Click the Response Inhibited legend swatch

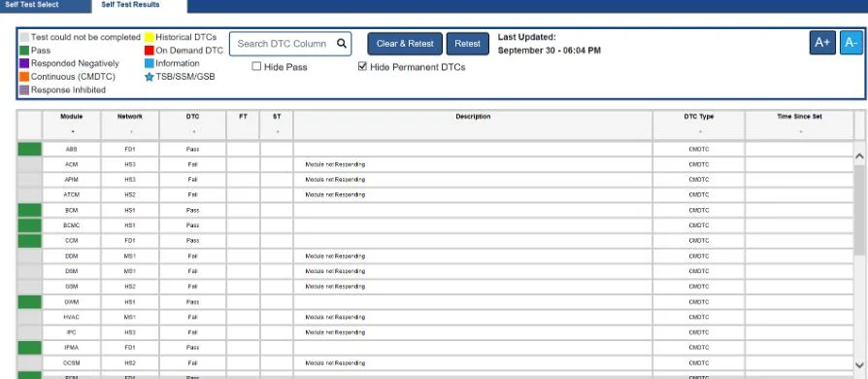click(x=24, y=89)
